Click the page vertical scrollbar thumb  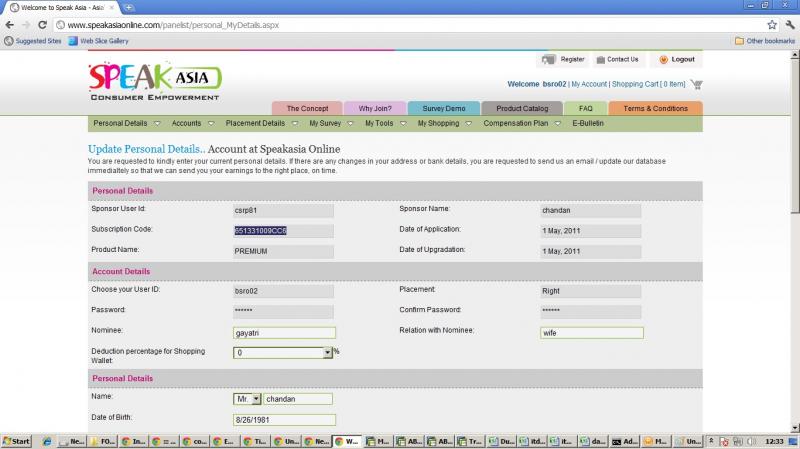point(795,135)
